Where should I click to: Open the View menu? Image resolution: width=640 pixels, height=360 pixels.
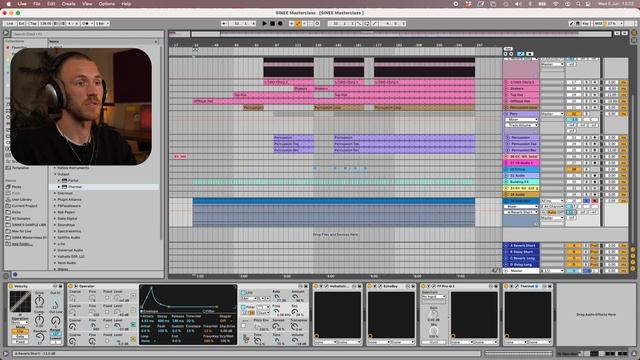click(x=87, y=4)
